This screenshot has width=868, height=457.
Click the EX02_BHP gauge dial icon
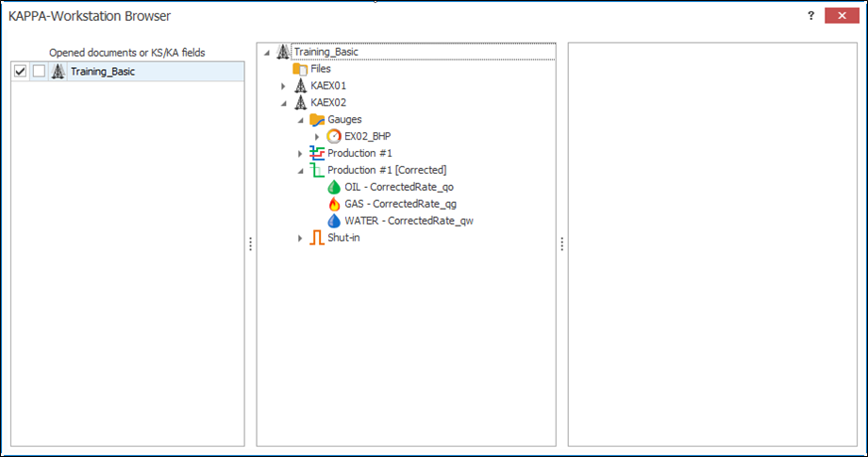click(x=334, y=136)
